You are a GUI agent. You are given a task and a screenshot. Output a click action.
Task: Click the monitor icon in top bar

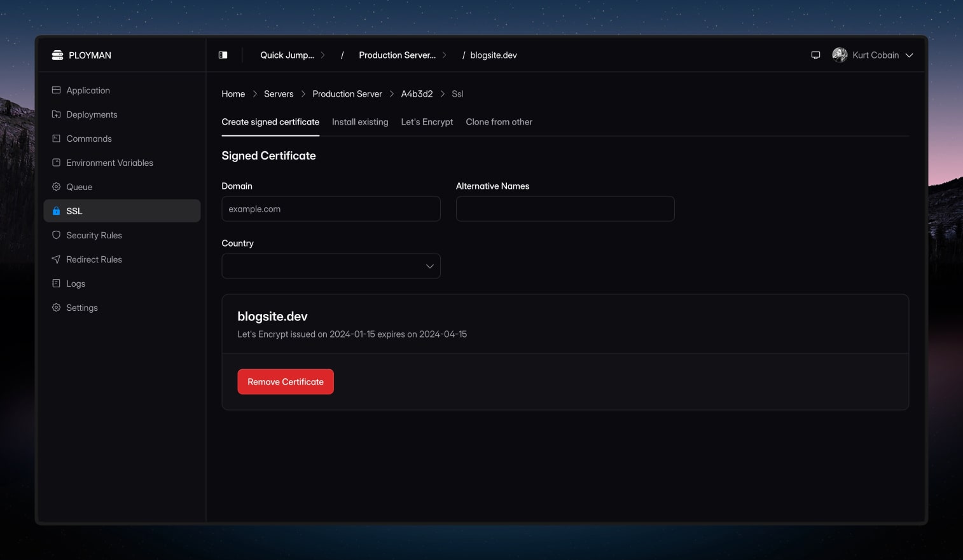pos(815,55)
